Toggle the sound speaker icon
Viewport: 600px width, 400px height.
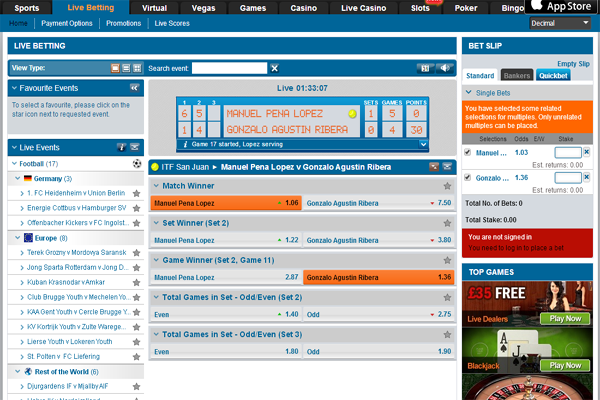pyautogui.click(x=445, y=68)
